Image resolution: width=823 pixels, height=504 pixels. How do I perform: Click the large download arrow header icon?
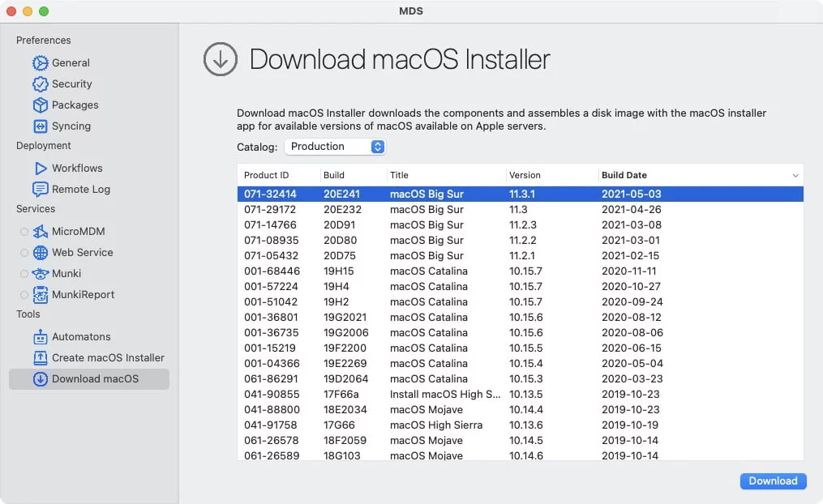pyautogui.click(x=221, y=59)
